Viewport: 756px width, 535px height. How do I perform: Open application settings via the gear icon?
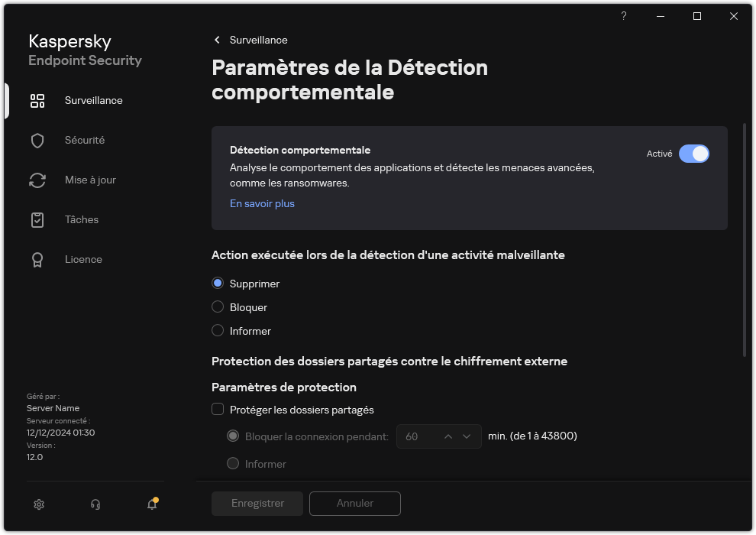[x=38, y=504]
